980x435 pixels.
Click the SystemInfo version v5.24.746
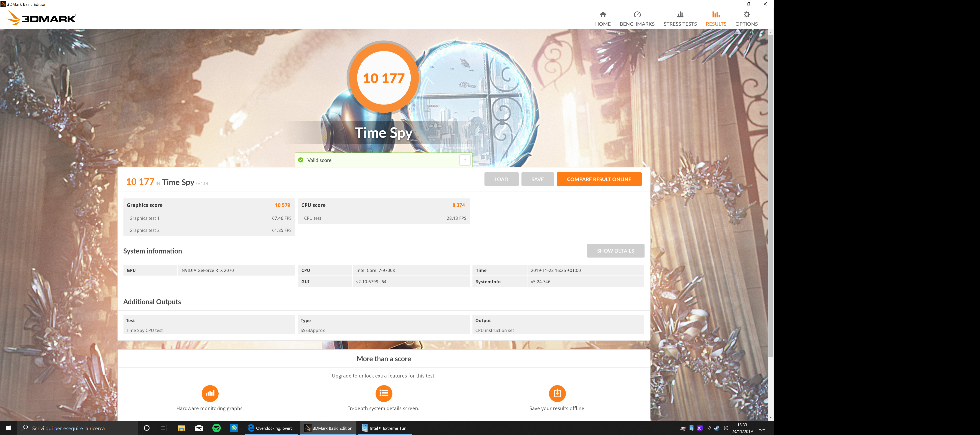click(540, 282)
